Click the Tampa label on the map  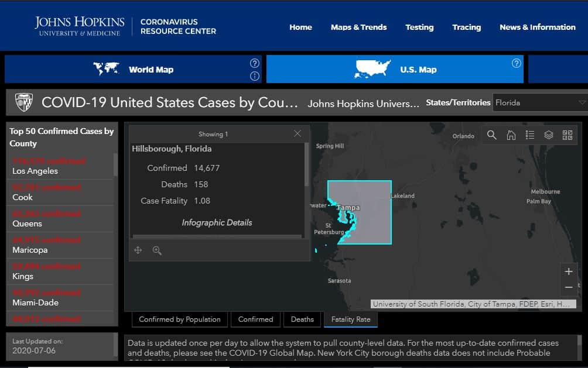(348, 208)
